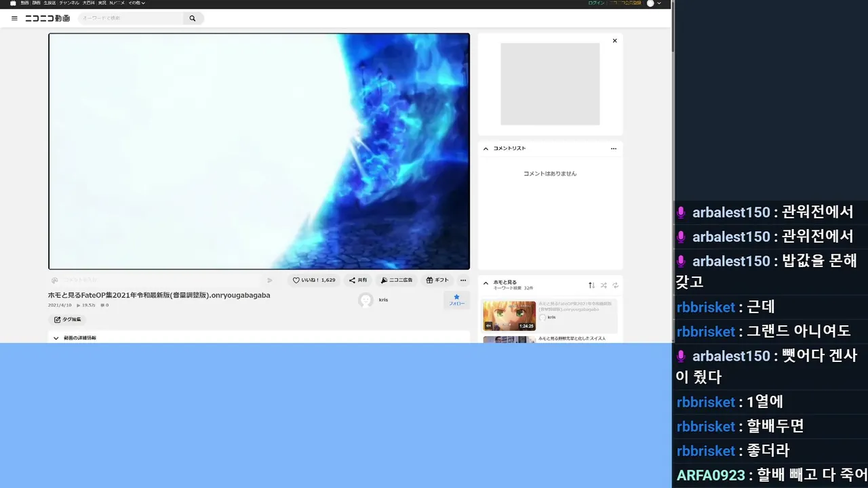Image resolution: width=868 pixels, height=488 pixels.
Task: Open the 動画 item in the top bar
Action: click(x=24, y=3)
